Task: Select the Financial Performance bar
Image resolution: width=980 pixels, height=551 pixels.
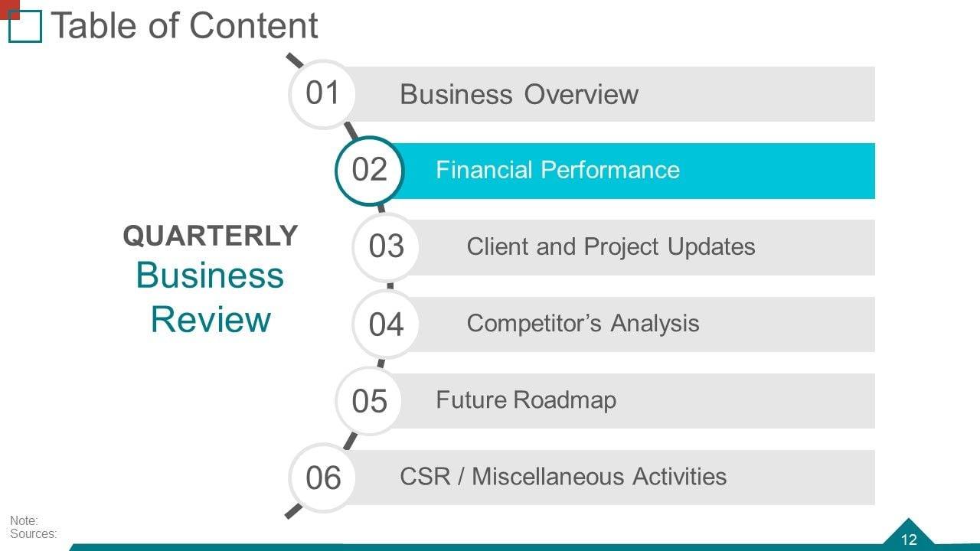Action: (x=557, y=170)
